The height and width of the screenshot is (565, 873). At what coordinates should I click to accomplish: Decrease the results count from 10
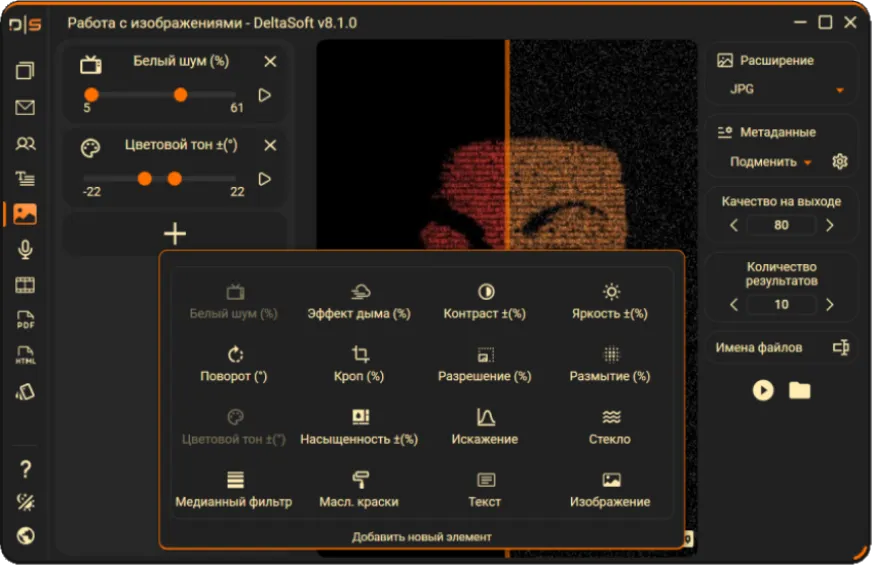(734, 304)
